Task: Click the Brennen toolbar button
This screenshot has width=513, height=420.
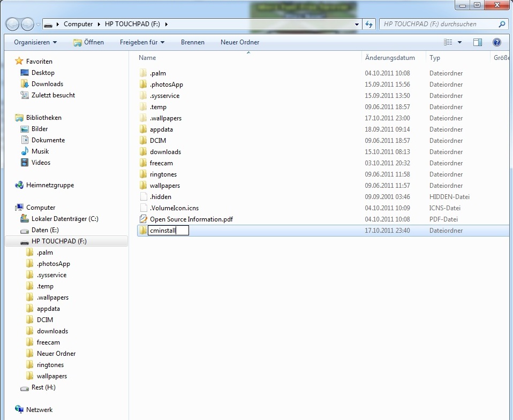Action: click(x=193, y=42)
